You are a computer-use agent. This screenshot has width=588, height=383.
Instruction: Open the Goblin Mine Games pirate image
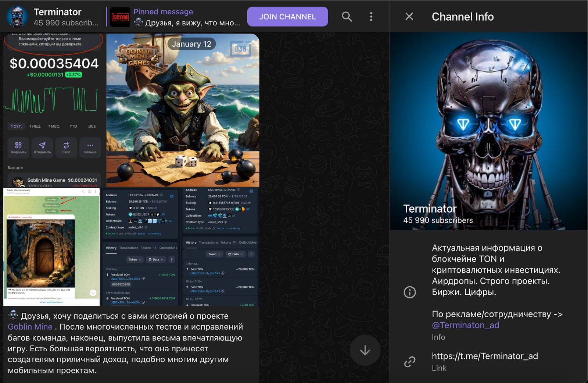coord(183,110)
